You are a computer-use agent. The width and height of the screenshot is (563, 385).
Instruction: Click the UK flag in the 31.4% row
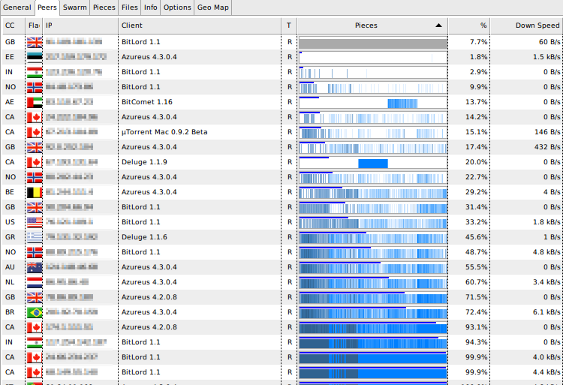click(x=34, y=207)
